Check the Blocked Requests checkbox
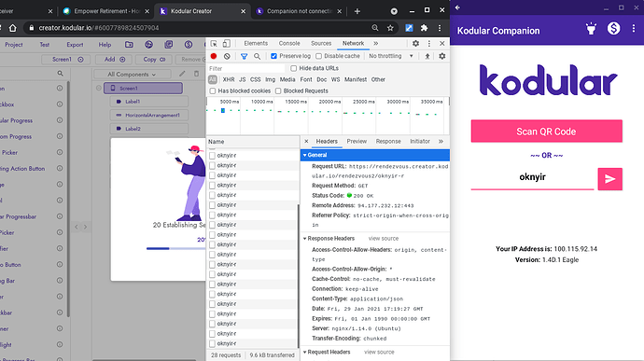 click(x=278, y=90)
